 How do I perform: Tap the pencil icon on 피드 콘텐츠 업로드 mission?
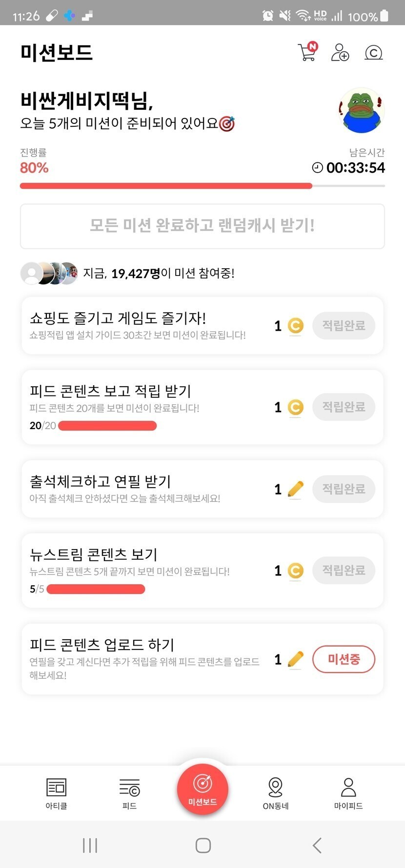click(x=296, y=659)
